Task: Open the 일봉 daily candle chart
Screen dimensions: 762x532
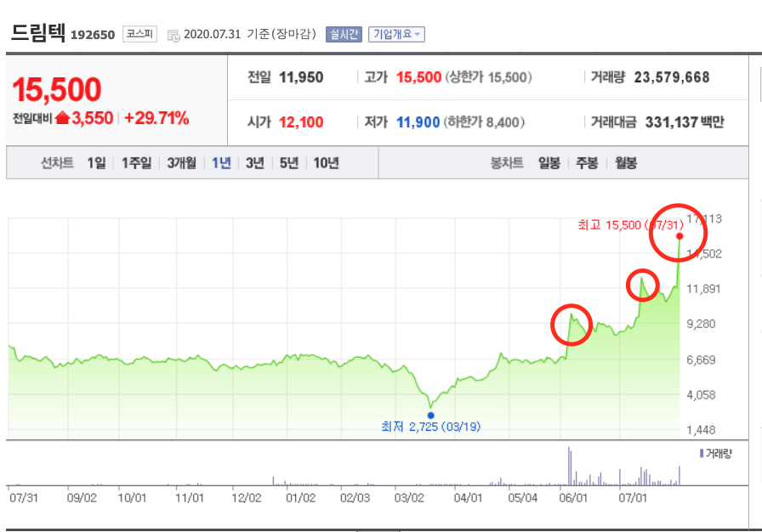Action: [x=549, y=163]
